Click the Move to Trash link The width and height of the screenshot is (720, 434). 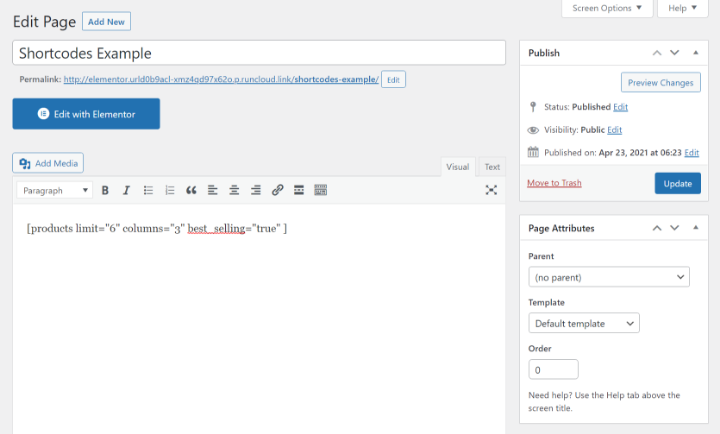[x=554, y=183]
